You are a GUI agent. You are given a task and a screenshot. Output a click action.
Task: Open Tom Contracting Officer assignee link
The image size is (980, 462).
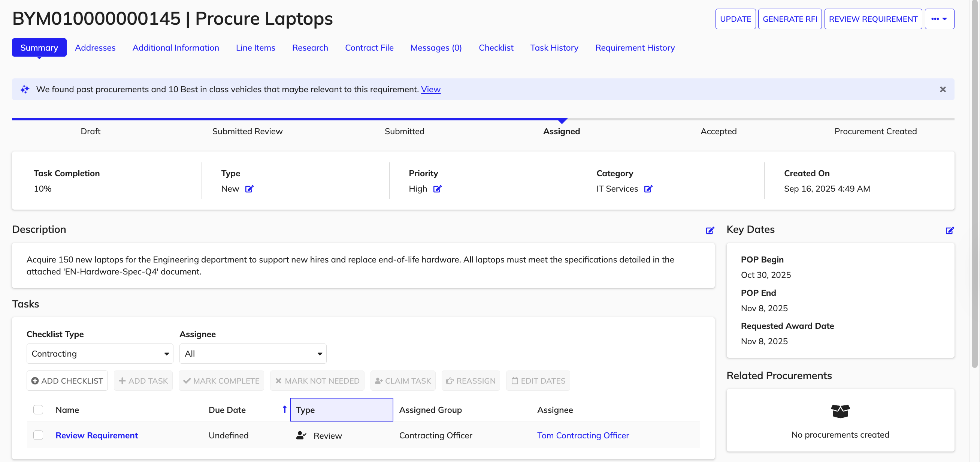pyautogui.click(x=583, y=435)
